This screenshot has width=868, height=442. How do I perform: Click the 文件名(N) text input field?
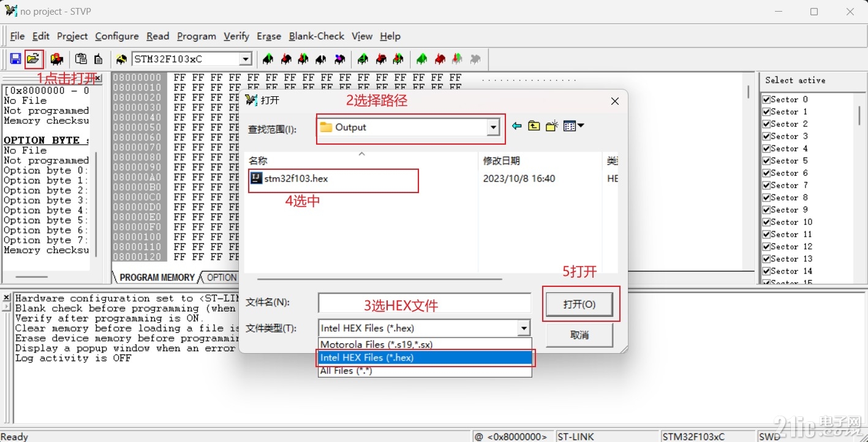(425, 302)
